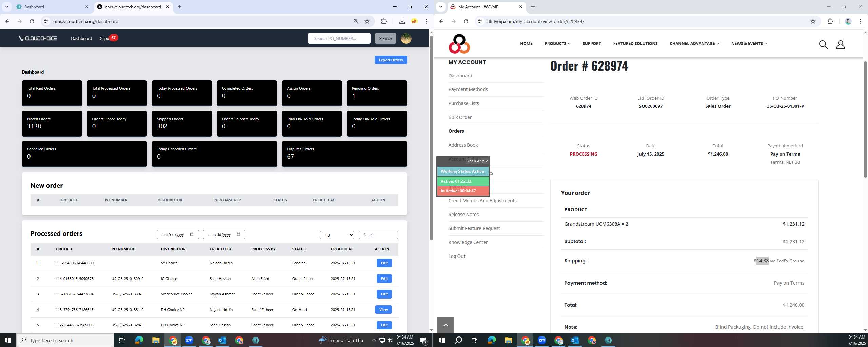Expand CHANNEL ADVANTAGE menu on 888VoIP

click(x=694, y=43)
